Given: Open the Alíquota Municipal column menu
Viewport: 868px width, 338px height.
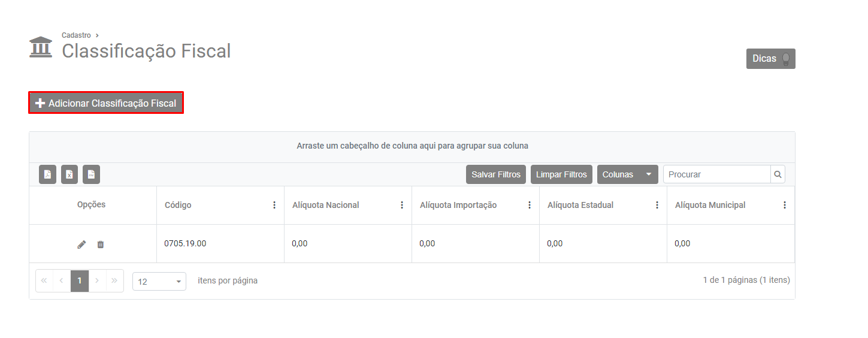Looking at the screenshot, I should coord(785,205).
